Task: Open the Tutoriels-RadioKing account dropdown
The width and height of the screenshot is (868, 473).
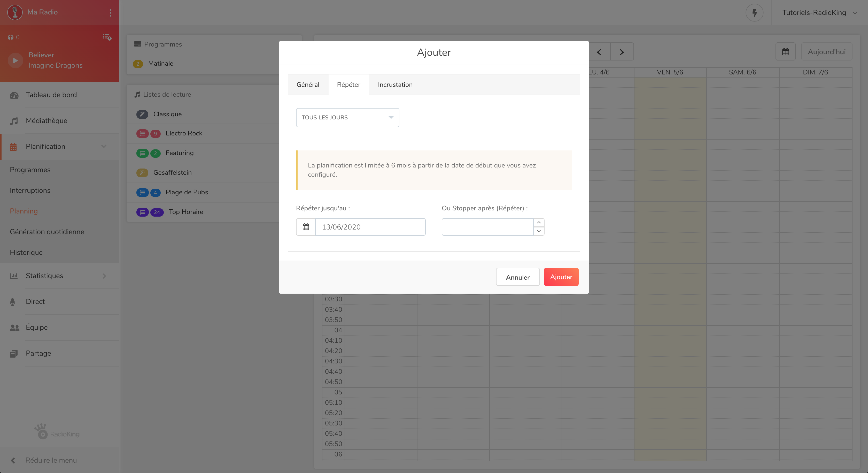Action: click(x=819, y=13)
